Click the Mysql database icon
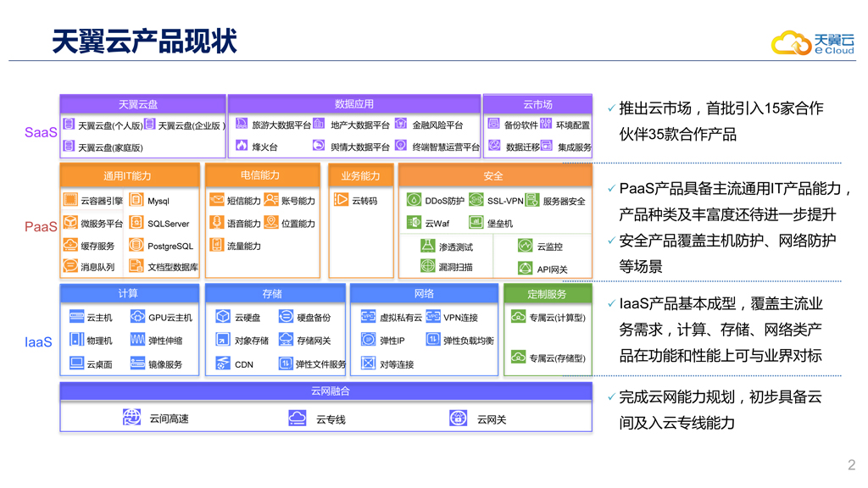The height and width of the screenshot is (488, 868). click(136, 199)
